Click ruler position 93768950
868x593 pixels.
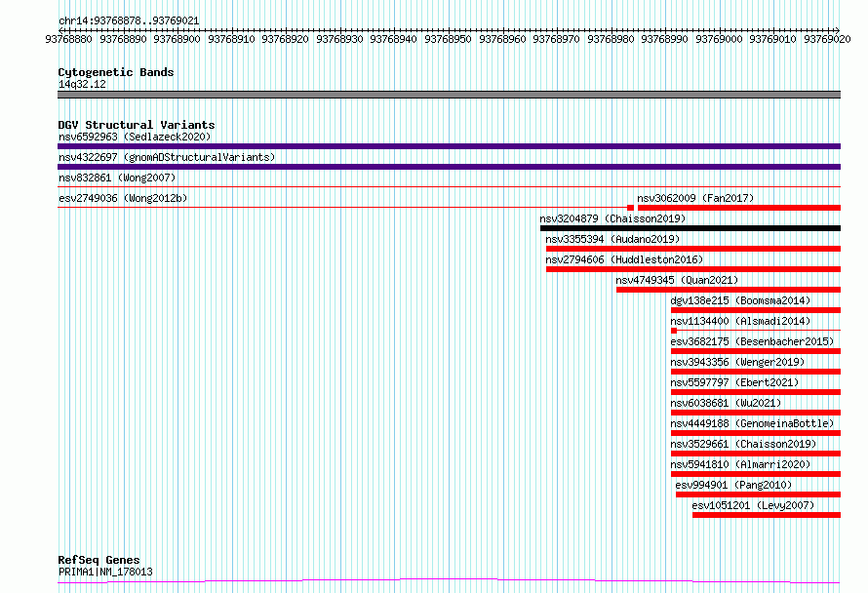click(448, 39)
